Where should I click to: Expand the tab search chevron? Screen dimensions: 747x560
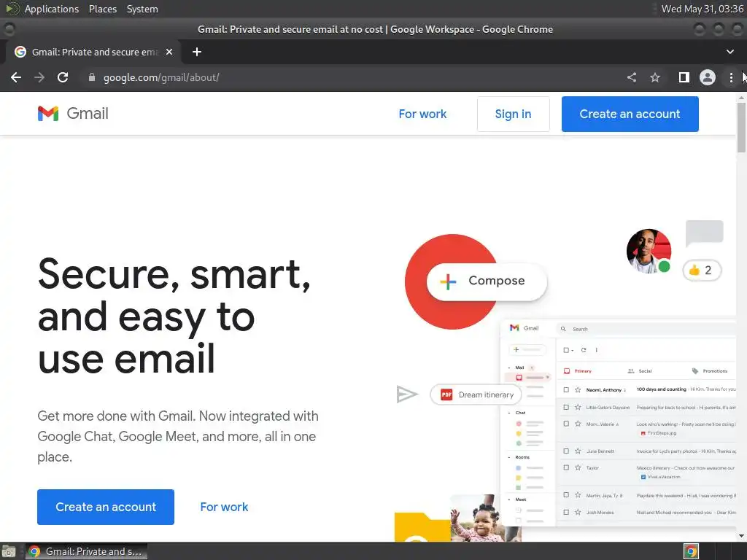tap(729, 52)
